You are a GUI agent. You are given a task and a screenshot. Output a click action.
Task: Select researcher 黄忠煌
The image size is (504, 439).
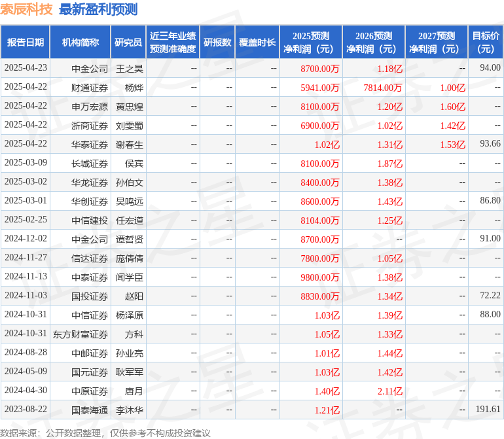[x=130, y=107]
